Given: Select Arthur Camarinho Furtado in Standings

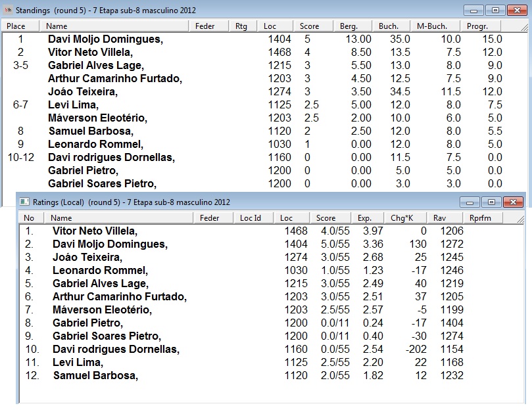Looking at the screenshot, I should click(x=115, y=79).
